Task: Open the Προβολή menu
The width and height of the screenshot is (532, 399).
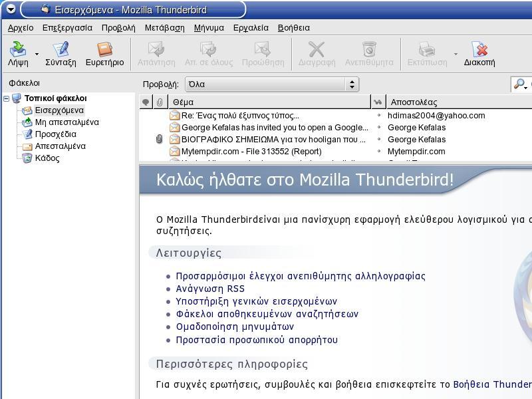Action: pyautogui.click(x=118, y=28)
